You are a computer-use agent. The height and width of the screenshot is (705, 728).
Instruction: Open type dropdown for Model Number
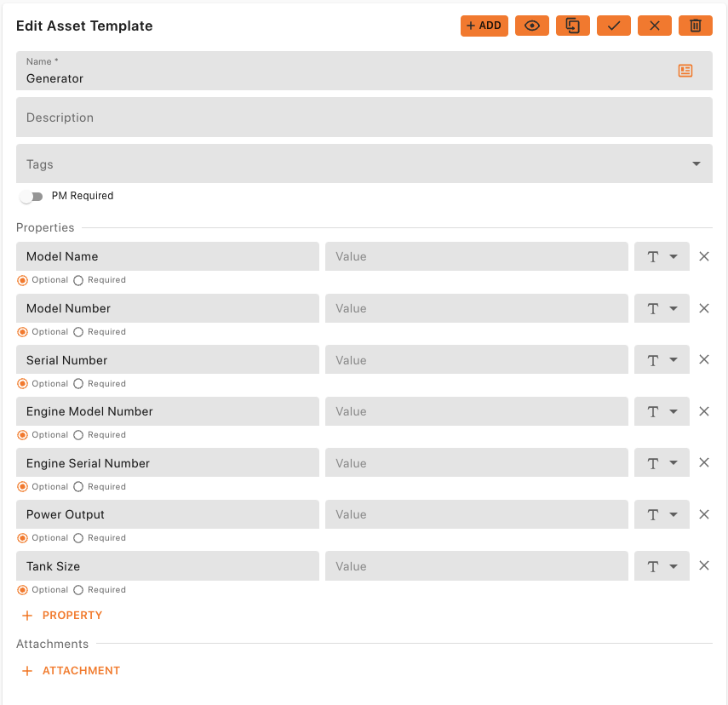click(662, 308)
